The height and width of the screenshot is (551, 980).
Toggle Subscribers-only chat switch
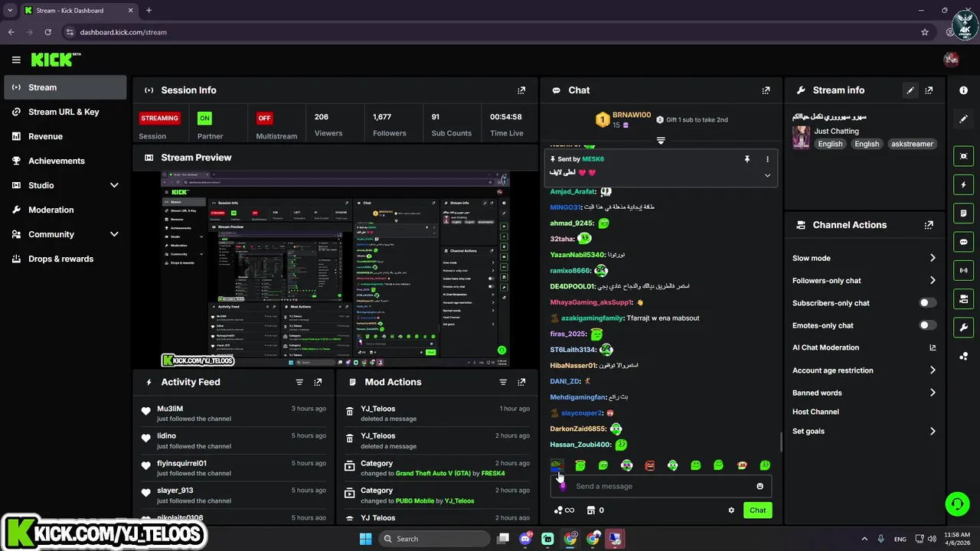coord(927,303)
